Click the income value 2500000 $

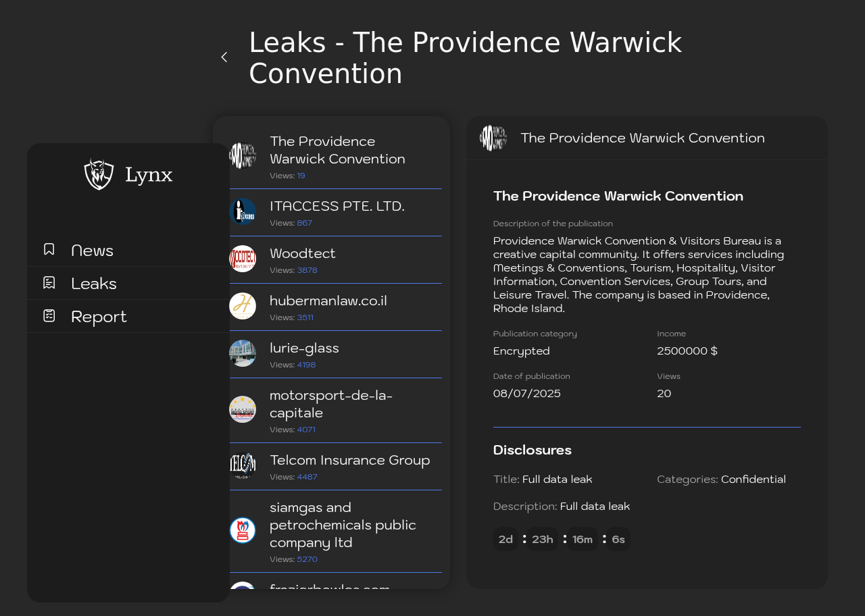pyautogui.click(x=687, y=351)
